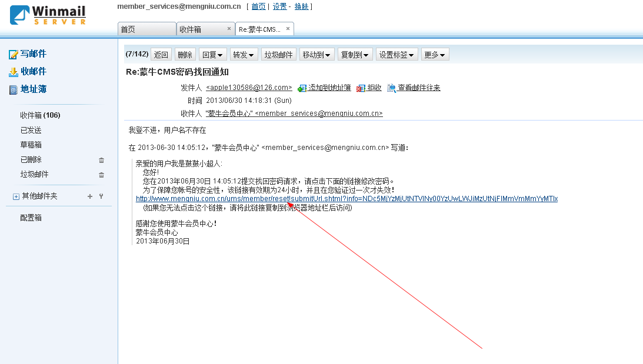Close the Re:蒙牛CMS tab
Image resolution: width=643 pixels, height=364 pixels.
point(288,29)
